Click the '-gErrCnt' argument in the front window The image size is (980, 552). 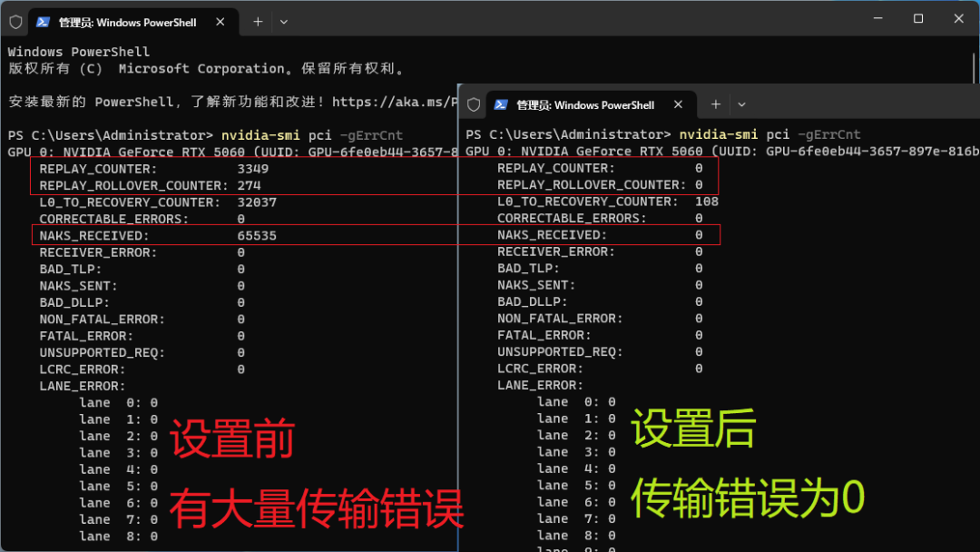829,134
